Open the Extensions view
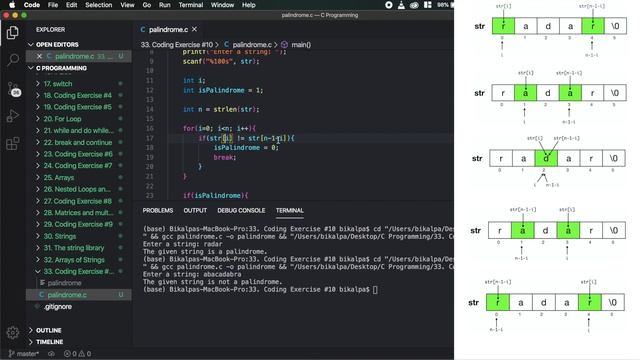Viewport: 640px width, 360px height. pos(13,143)
